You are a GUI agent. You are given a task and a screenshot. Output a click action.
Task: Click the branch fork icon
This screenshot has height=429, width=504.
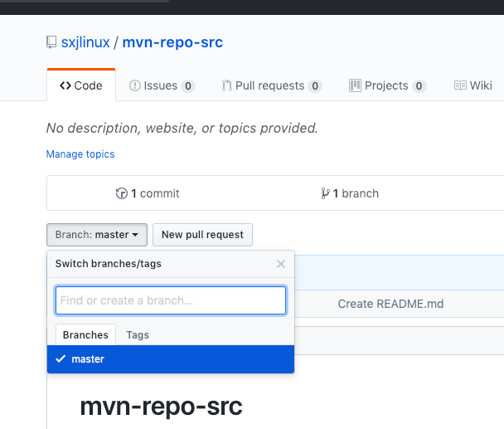325,193
